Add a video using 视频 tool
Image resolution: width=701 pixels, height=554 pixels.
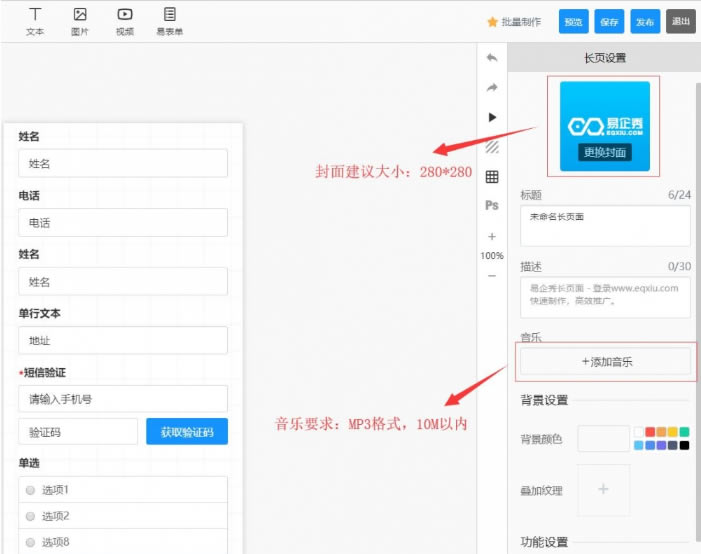pyautogui.click(x=124, y=21)
